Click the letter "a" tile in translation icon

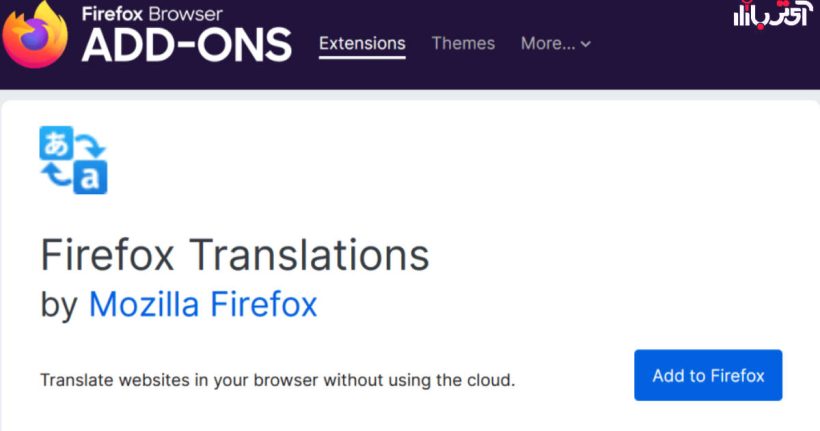pyautogui.click(x=90, y=177)
